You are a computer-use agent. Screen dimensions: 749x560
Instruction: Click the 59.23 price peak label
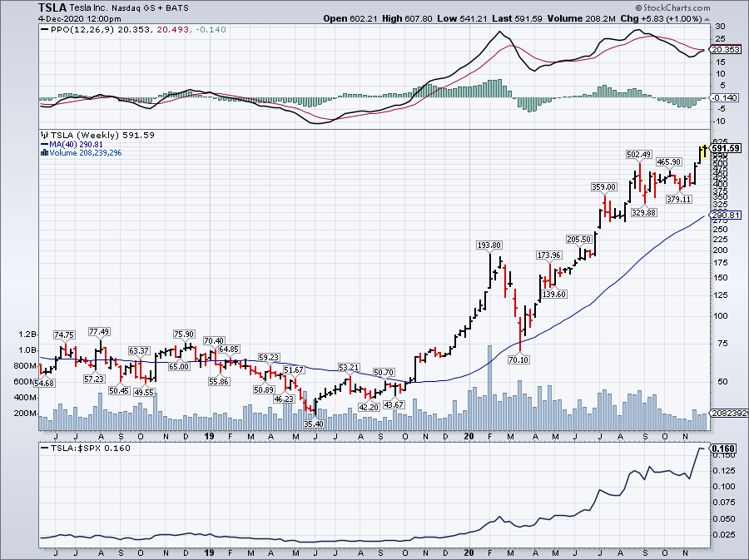[269, 357]
